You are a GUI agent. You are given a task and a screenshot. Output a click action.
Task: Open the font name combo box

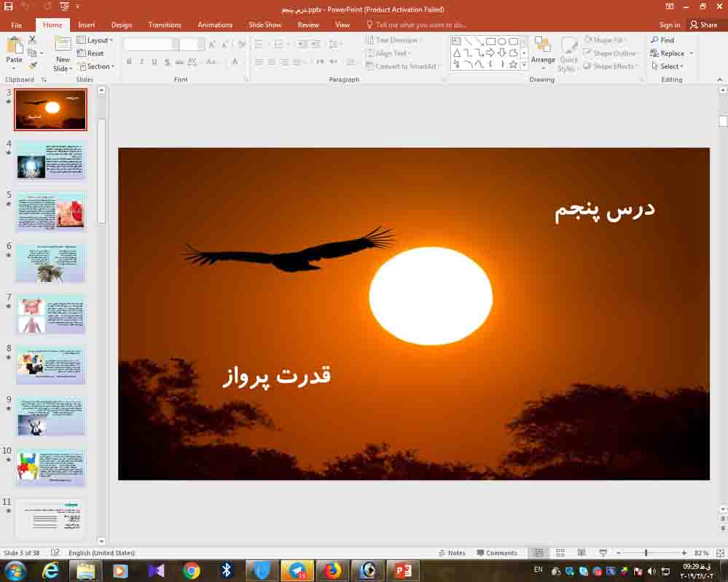click(x=151, y=44)
